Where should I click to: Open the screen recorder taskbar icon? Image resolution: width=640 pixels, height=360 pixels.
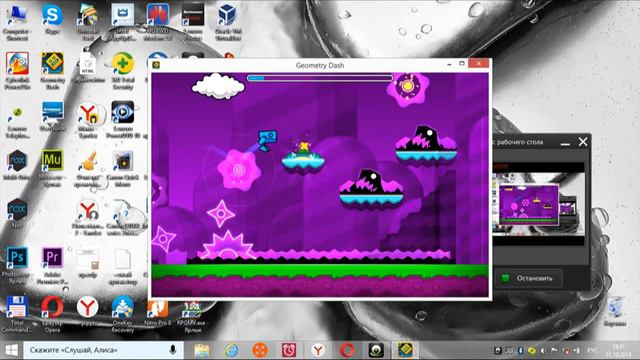point(376,350)
